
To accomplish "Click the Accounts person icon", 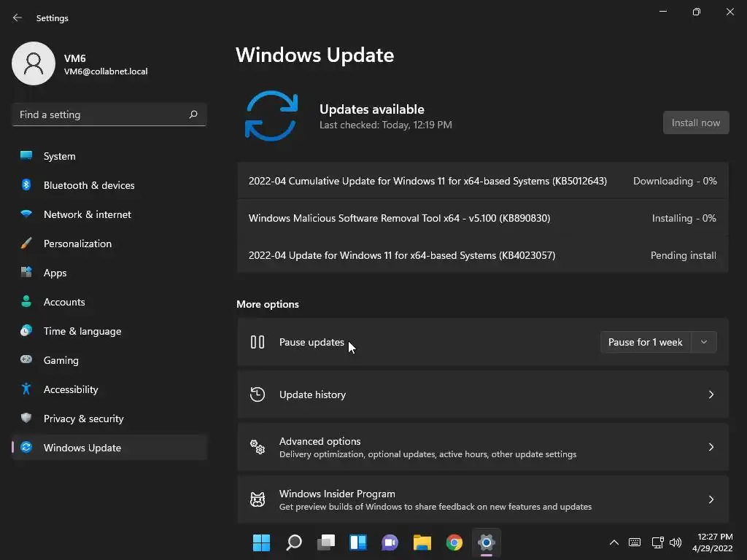I will coord(26,301).
